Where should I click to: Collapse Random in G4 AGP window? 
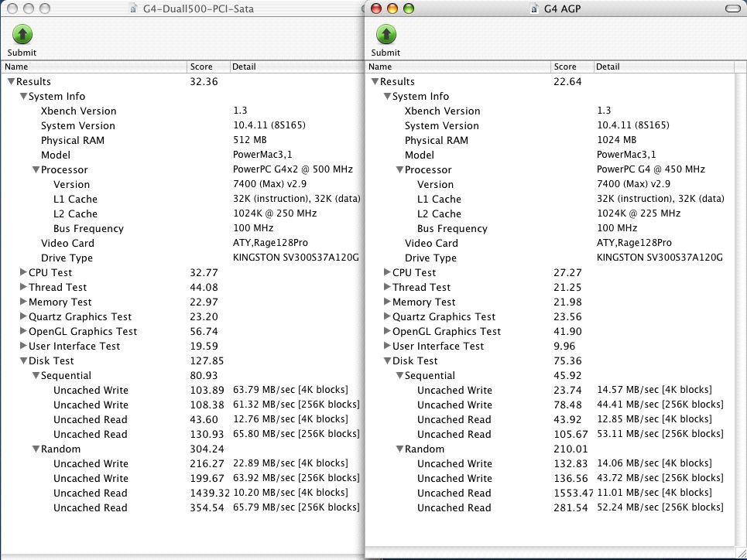399,449
